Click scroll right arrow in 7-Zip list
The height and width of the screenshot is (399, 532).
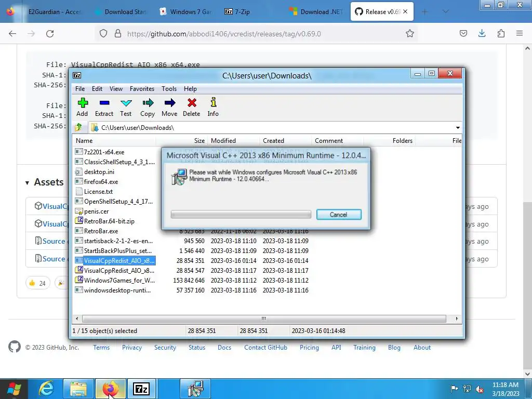[457, 318]
